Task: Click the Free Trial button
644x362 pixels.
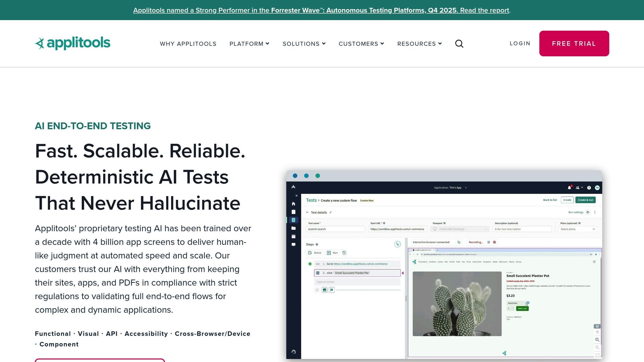Action: [574, 43]
